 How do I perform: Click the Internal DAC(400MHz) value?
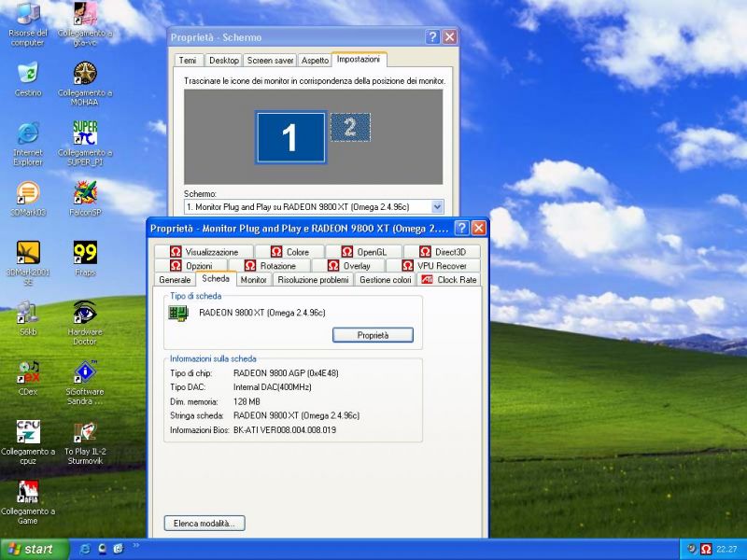point(272,387)
